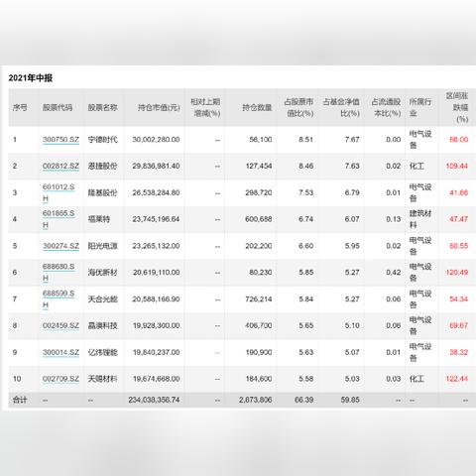Open stock code link 300274.SZ
The height and width of the screenshot is (476, 476).
[60, 246]
